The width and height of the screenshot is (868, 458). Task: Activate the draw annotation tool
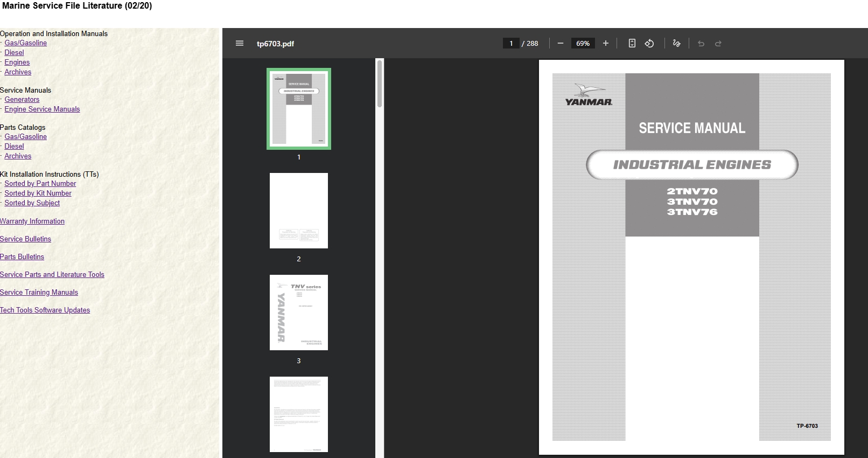point(677,44)
